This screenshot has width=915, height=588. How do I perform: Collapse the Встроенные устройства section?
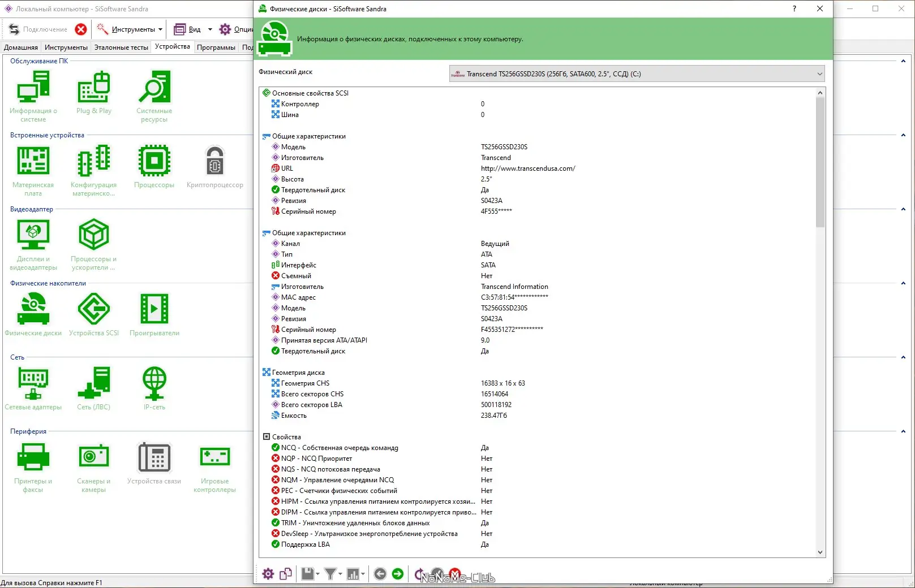coord(903,135)
